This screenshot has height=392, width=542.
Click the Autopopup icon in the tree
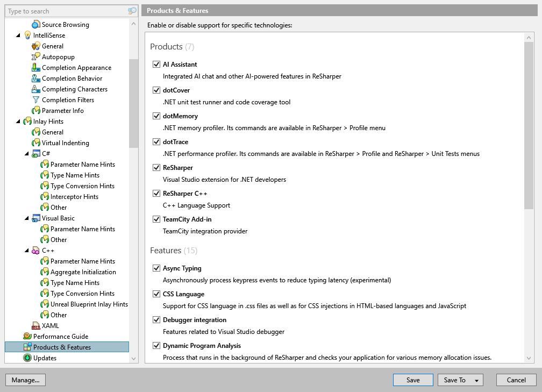click(36, 56)
